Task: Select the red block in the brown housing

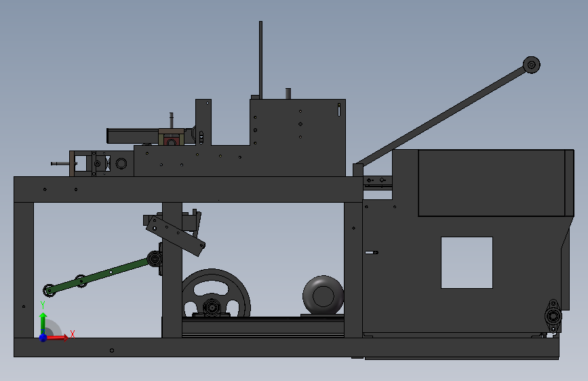Action: [171, 140]
